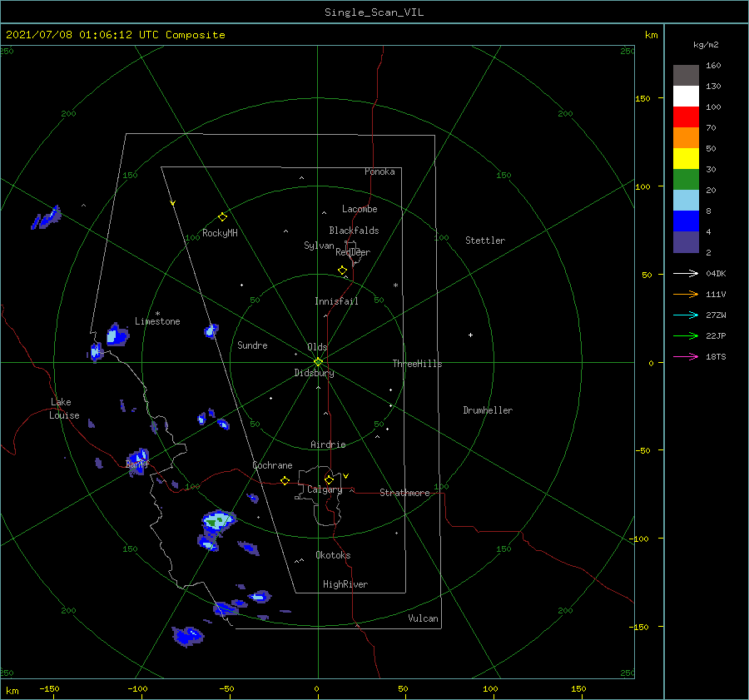Click the RedDeer city label
Viewport: 749px width, 700px height.
click(353, 252)
